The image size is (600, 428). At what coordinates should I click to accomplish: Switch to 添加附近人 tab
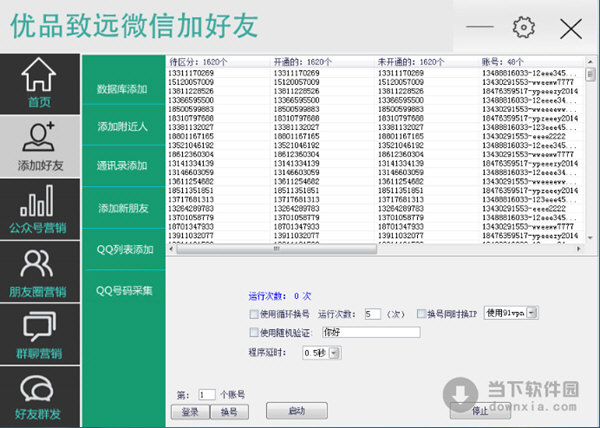click(124, 127)
